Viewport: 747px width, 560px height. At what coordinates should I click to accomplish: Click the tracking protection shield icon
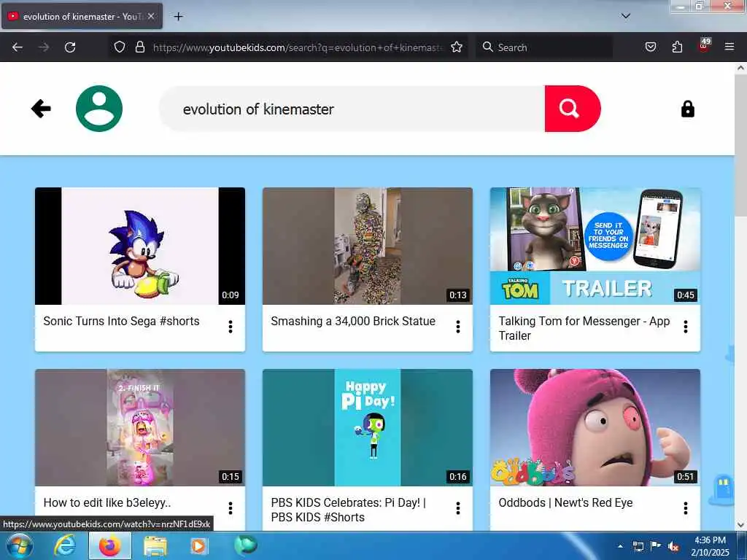click(x=120, y=47)
